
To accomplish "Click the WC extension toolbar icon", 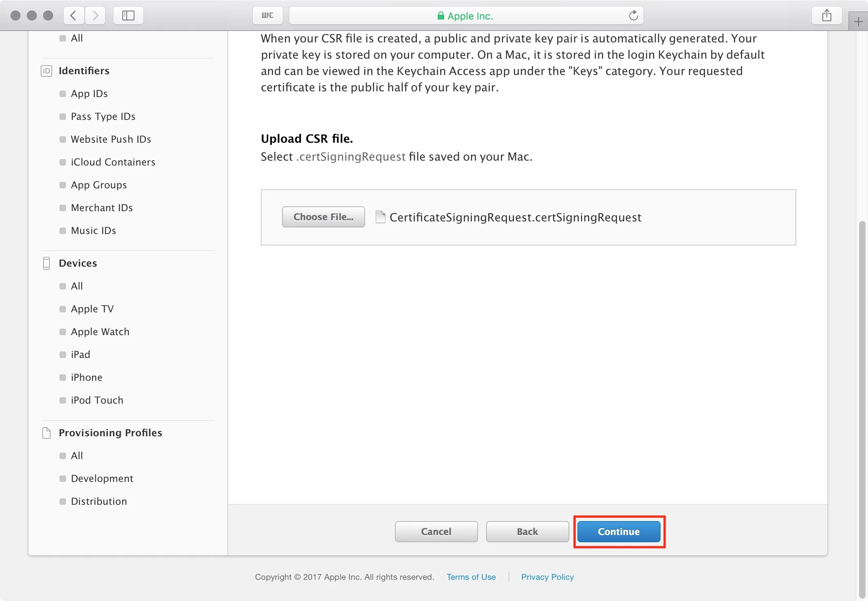I will [267, 15].
